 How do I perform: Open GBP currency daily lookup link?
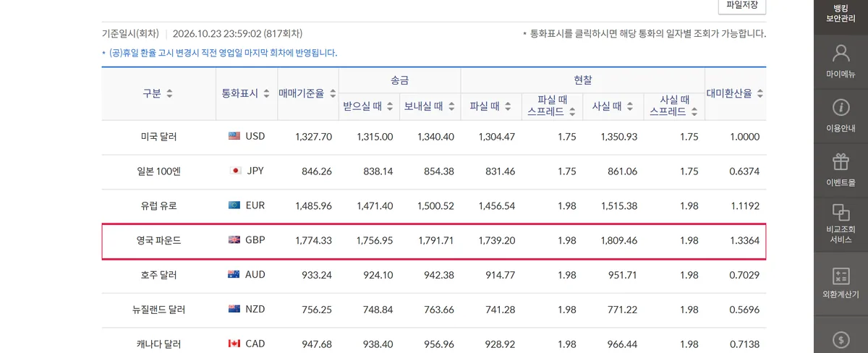coord(255,240)
